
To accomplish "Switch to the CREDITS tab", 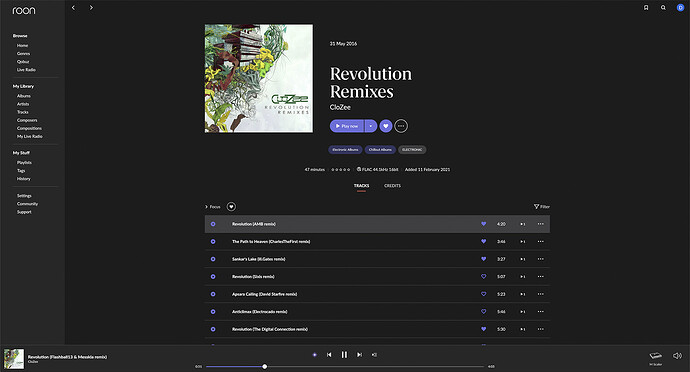I will [x=392, y=186].
